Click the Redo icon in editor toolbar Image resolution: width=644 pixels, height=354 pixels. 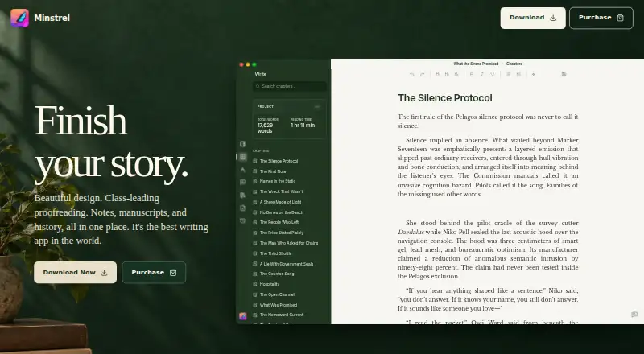422,74
